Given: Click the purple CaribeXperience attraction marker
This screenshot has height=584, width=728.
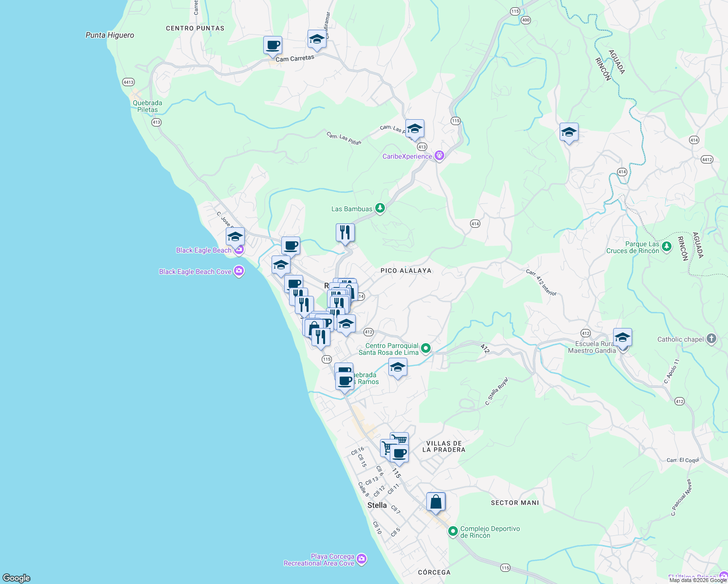Looking at the screenshot, I should point(439,156).
